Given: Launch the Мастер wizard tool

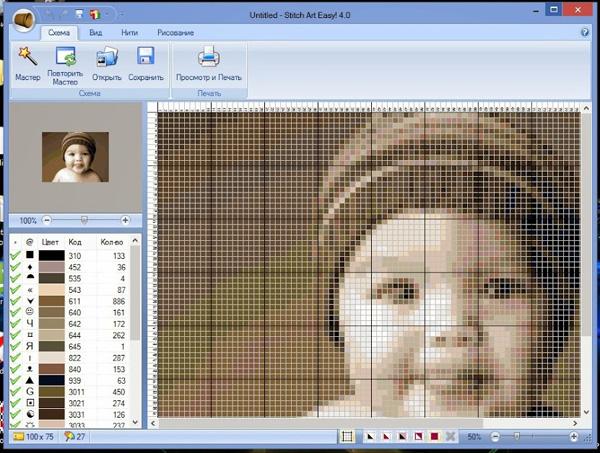Looking at the screenshot, I should [27, 61].
